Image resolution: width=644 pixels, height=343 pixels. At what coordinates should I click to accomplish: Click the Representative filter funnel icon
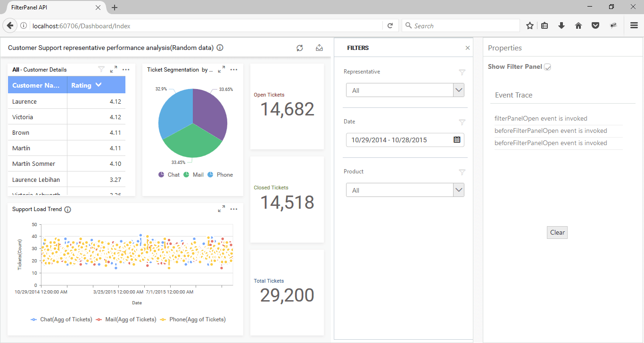click(x=462, y=72)
